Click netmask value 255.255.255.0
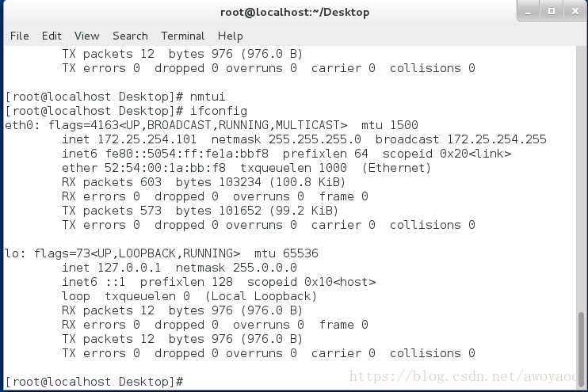The height and width of the screenshot is (392, 588). tap(315, 139)
